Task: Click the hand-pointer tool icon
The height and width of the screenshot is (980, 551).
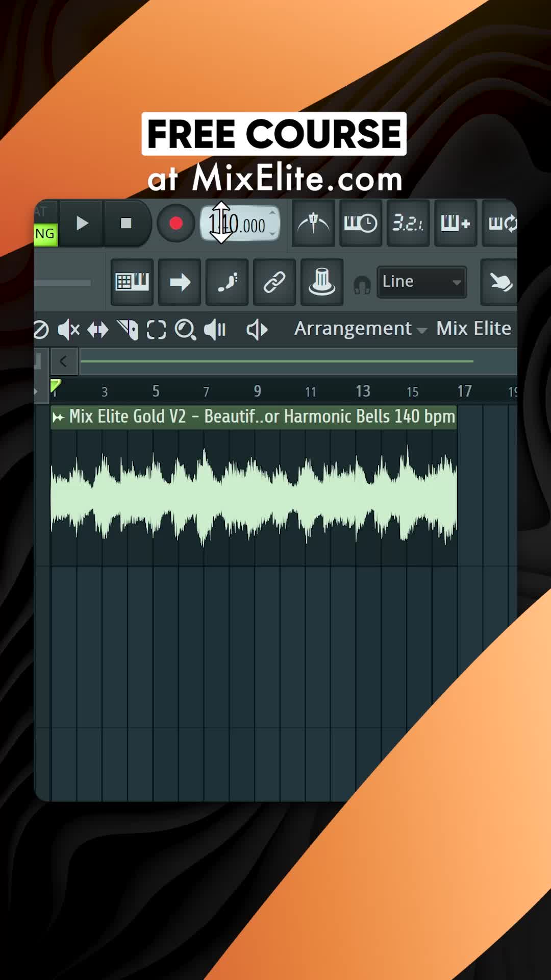Action: pos(500,282)
